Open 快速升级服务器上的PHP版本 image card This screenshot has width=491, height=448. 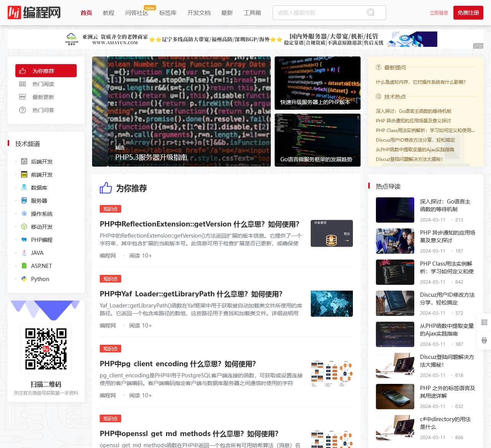coord(318,83)
